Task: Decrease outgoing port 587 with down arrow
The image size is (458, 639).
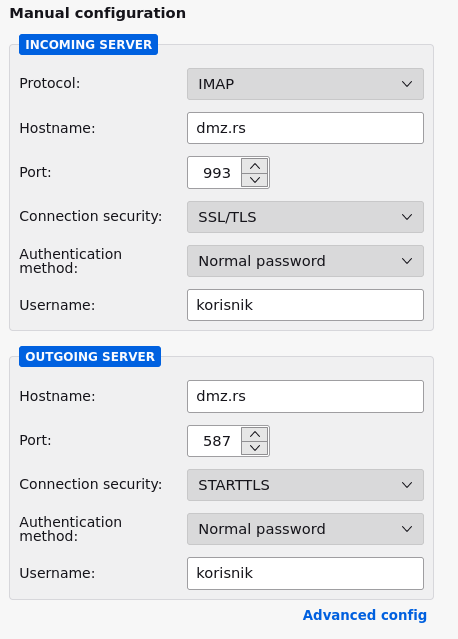Action: click(255, 448)
